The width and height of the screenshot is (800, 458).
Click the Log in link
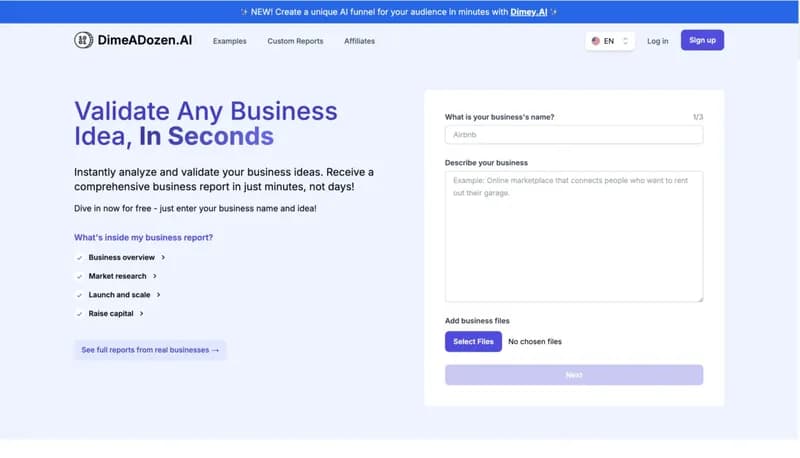pyautogui.click(x=658, y=41)
